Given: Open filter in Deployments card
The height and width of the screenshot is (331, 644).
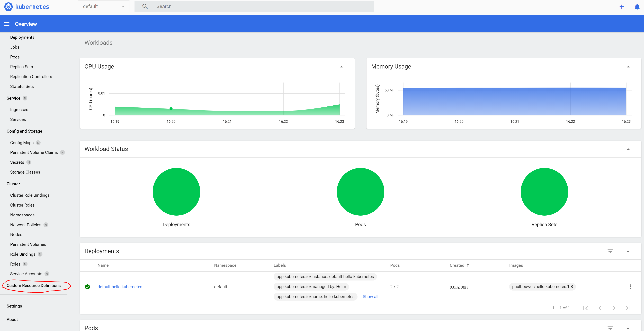Looking at the screenshot, I should click(610, 251).
